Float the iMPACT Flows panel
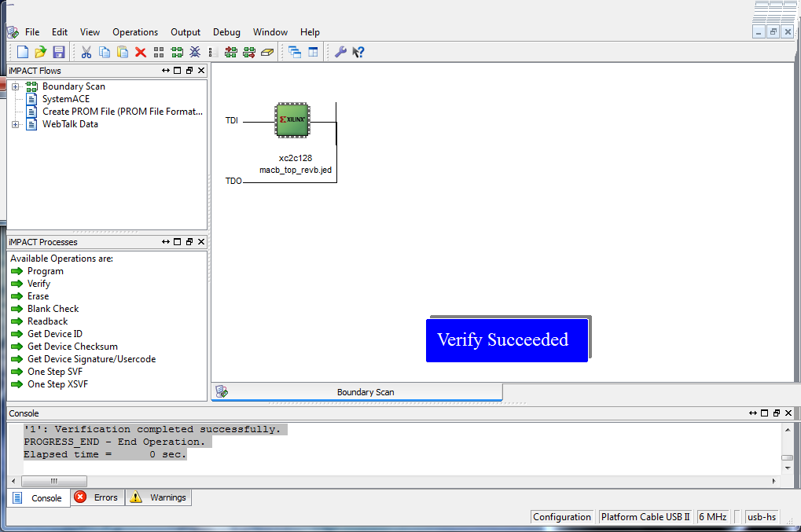The height and width of the screenshot is (532, 801). (x=189, y=71)
